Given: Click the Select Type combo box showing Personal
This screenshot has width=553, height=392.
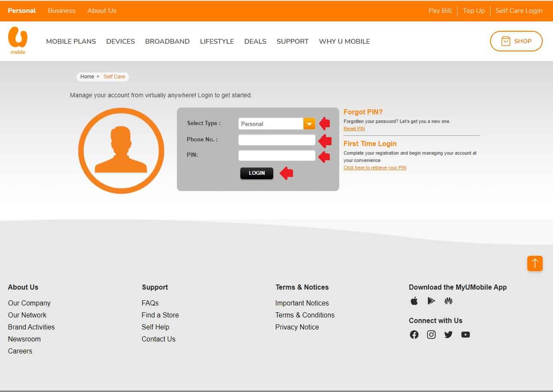Looking at the screenshot, I should coord(277,124).
